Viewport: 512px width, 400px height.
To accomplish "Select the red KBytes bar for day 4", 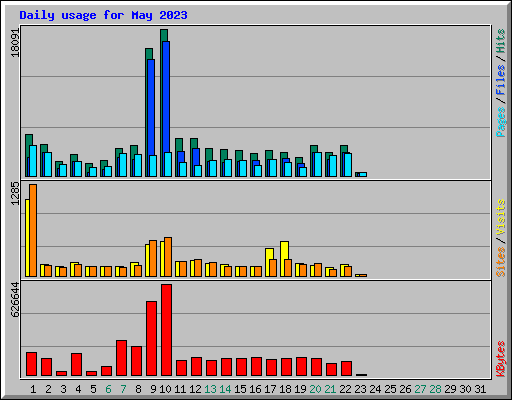I will pos(76,365).
